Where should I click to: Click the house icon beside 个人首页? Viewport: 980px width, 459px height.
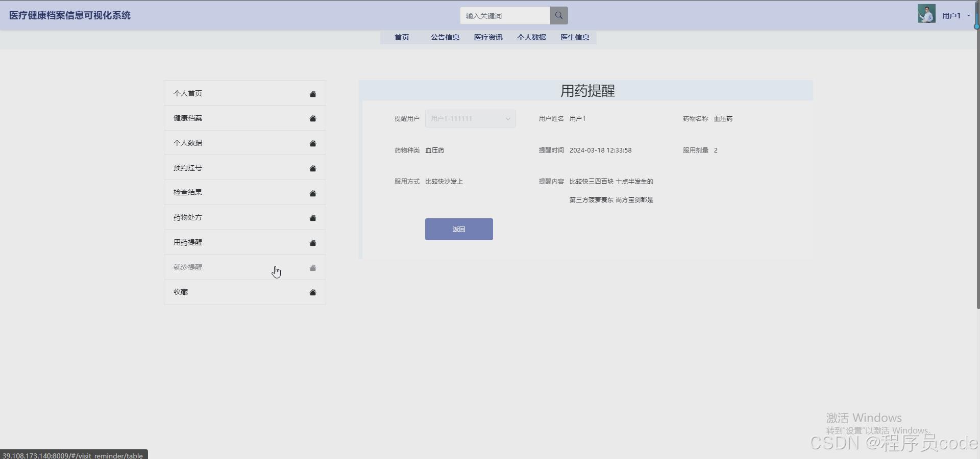(x=312, y=94)
